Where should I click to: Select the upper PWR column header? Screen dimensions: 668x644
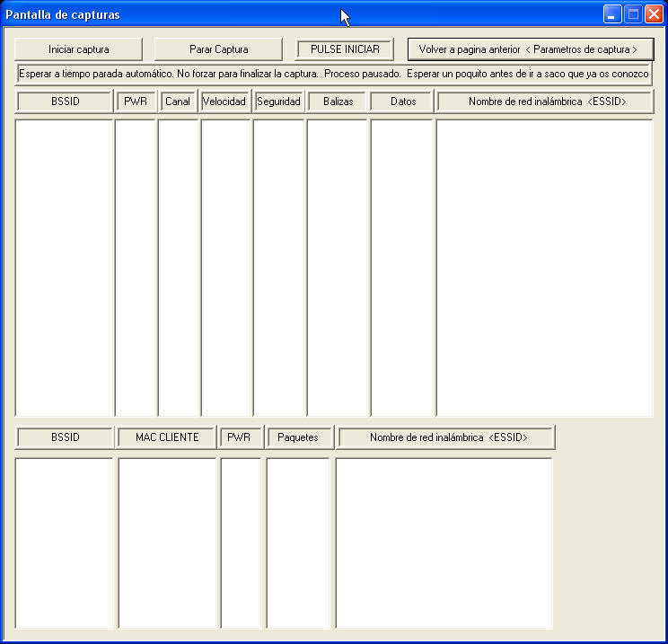point(136,101)
